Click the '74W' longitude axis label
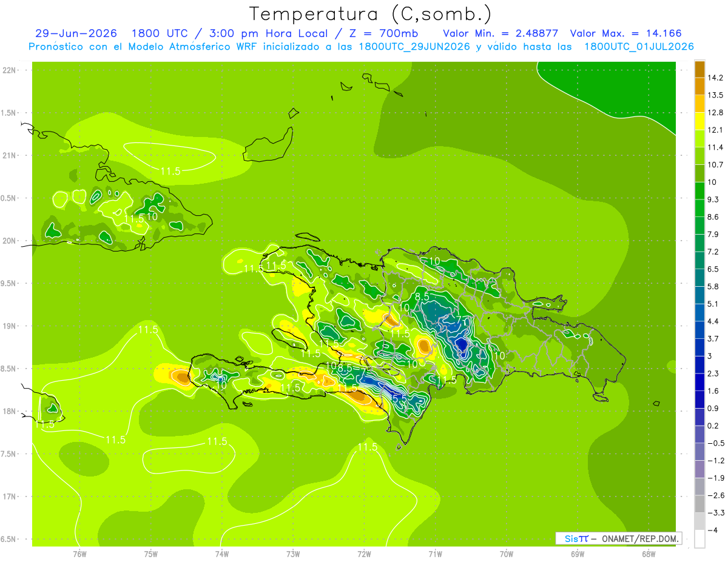728x562 pixels. pos(222,554)
